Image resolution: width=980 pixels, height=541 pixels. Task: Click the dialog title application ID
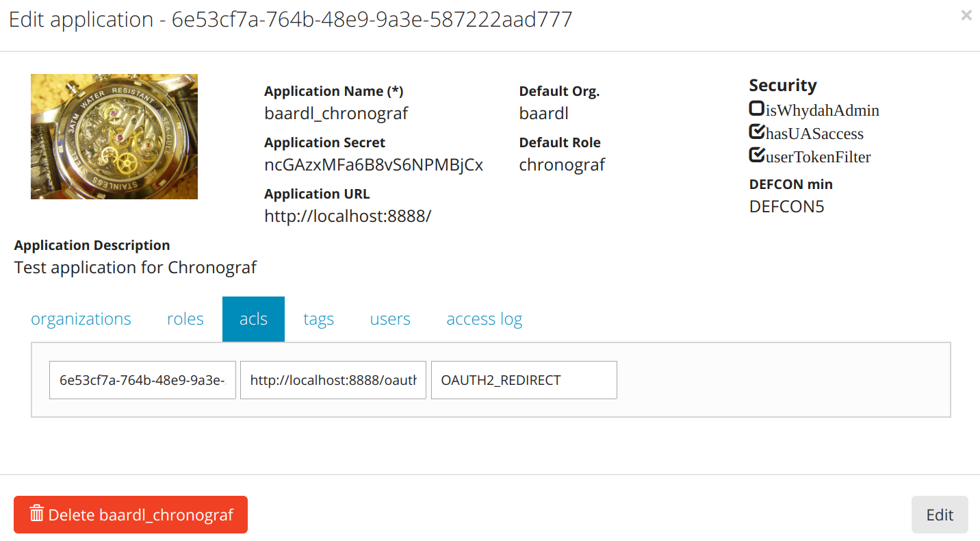[372, 19]
